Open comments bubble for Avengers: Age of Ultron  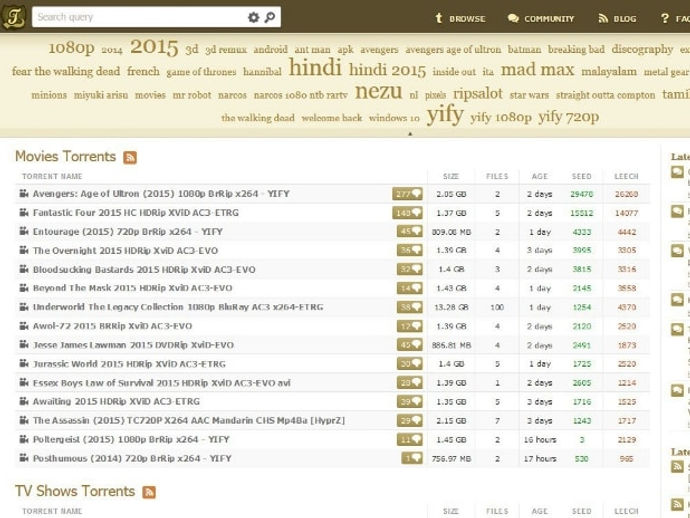[x=407, y=194]
